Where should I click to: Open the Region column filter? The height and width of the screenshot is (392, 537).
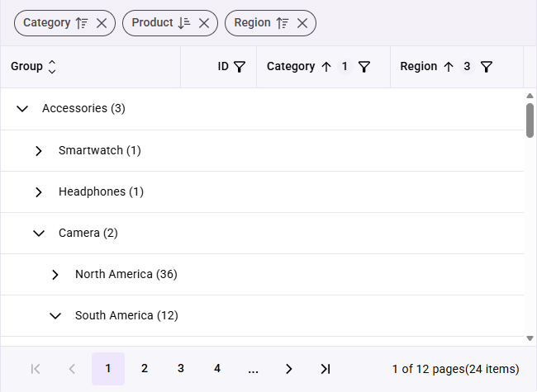pos(487,67)
